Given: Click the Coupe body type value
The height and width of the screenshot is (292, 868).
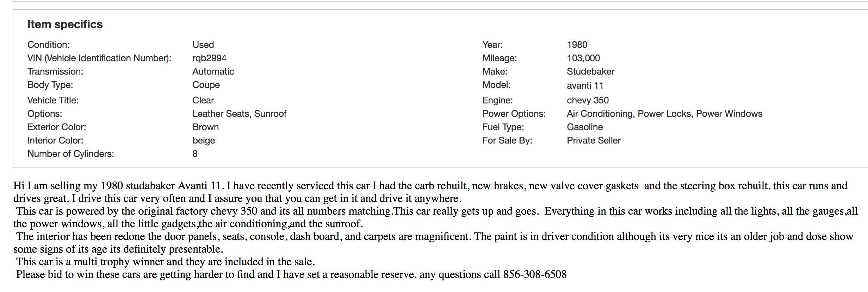Looking at the screenshot, I should (206, 85).
